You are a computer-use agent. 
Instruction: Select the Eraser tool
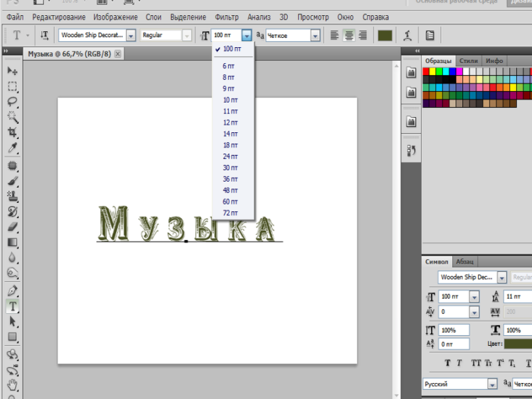13,226
